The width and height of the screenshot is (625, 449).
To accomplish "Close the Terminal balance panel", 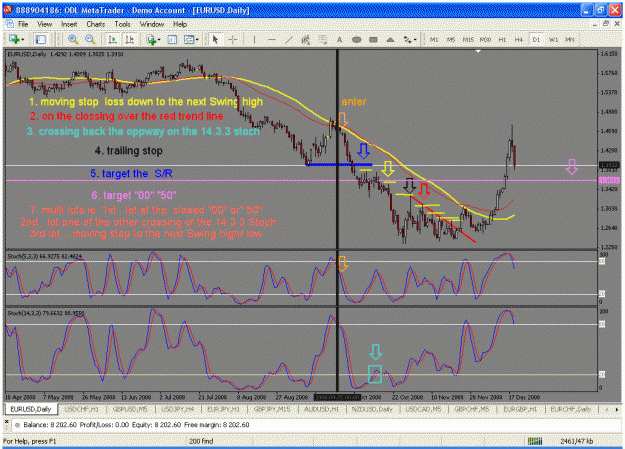I will click(x=6, y=421).
